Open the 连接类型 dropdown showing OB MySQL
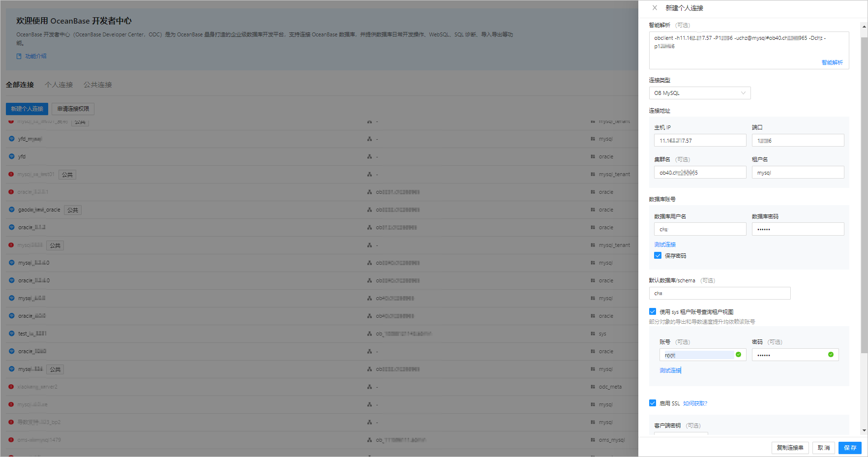868x457 pixels. 700,93
